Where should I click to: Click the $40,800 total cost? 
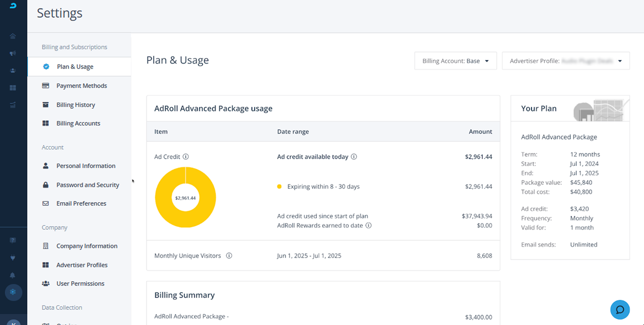click(x=581, y=192)
